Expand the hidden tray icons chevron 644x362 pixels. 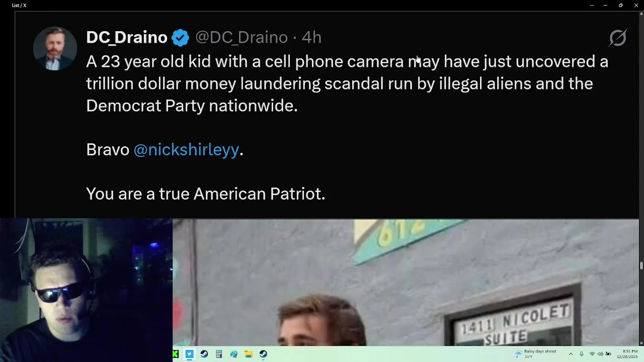point(571,354)
